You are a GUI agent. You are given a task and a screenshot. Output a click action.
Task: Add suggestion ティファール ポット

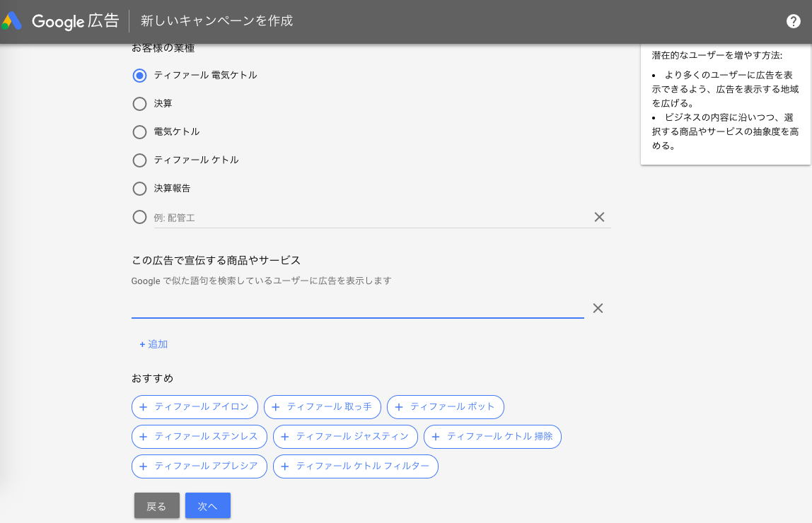[x=446, y=407]
